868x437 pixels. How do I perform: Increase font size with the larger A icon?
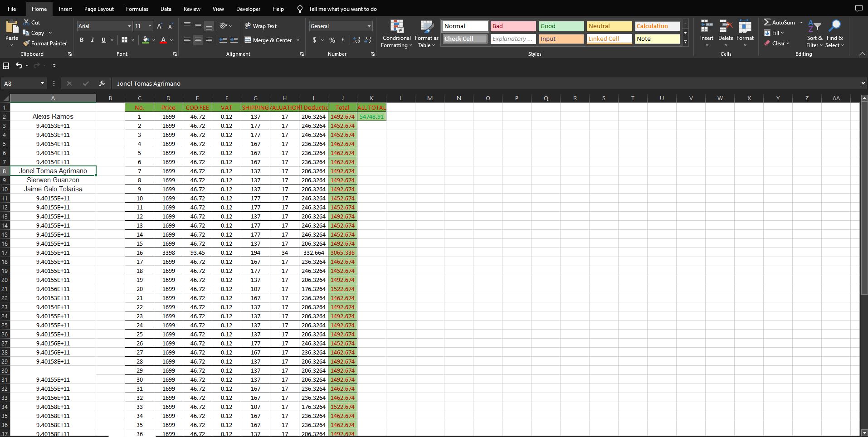click(x=160, y=26)
